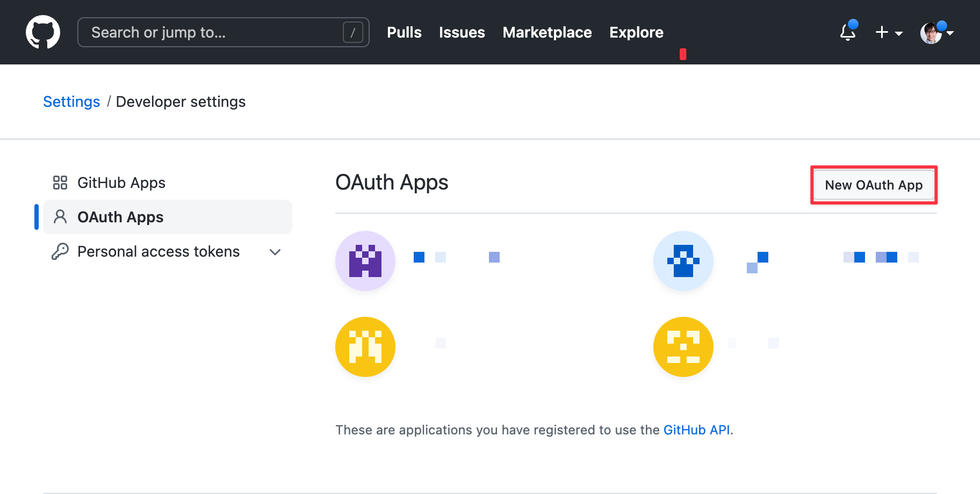Open the purple identicon OAuth app

(365, 261)
